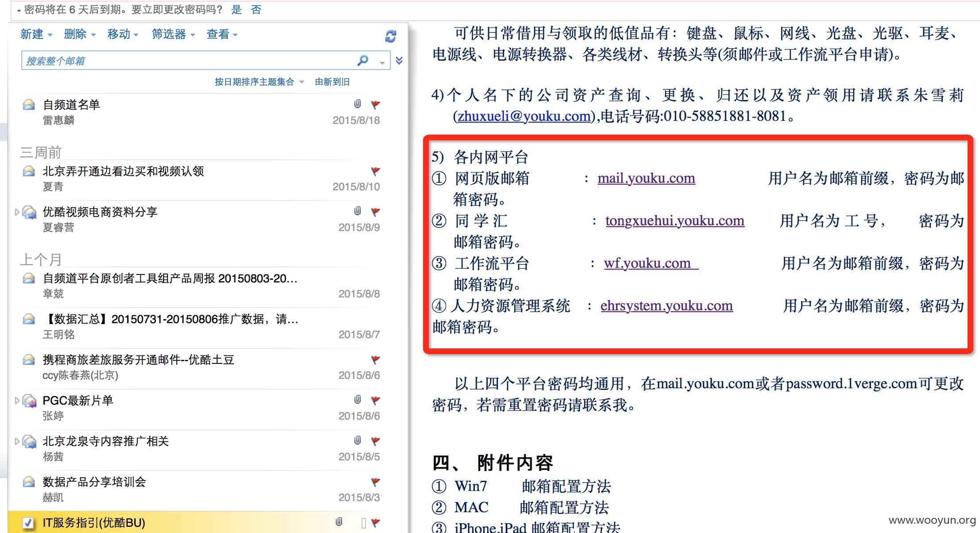The height and width of the screenshot is (533, 980).
Task: Click envelope icon of 携程商旅差旅服务 message
Action: 29,360
